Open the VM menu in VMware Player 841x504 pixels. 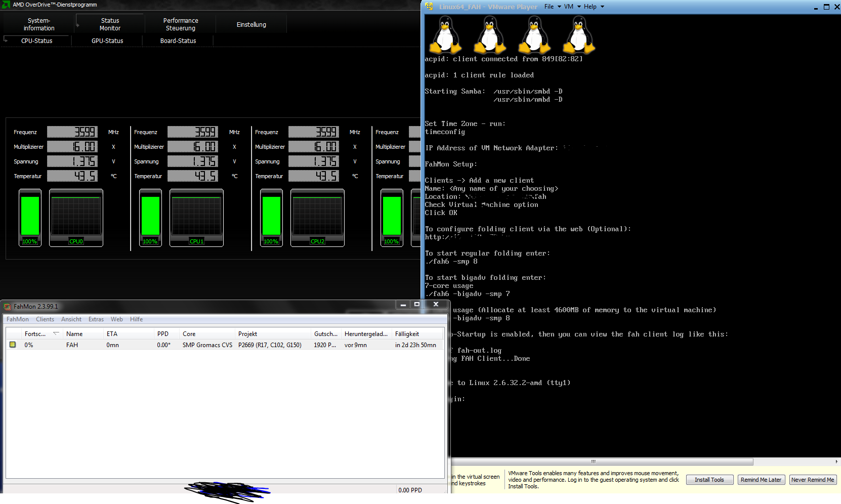click(572, 7)
